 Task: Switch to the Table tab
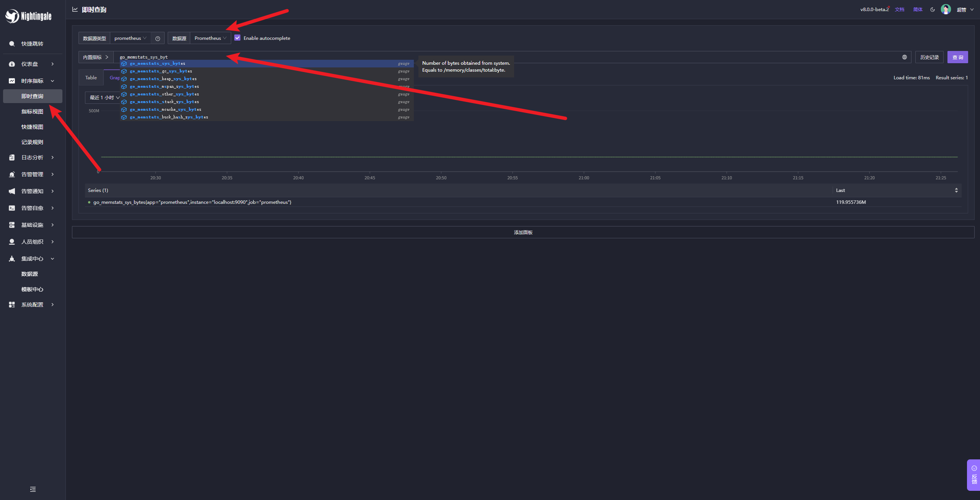[91, 78]
